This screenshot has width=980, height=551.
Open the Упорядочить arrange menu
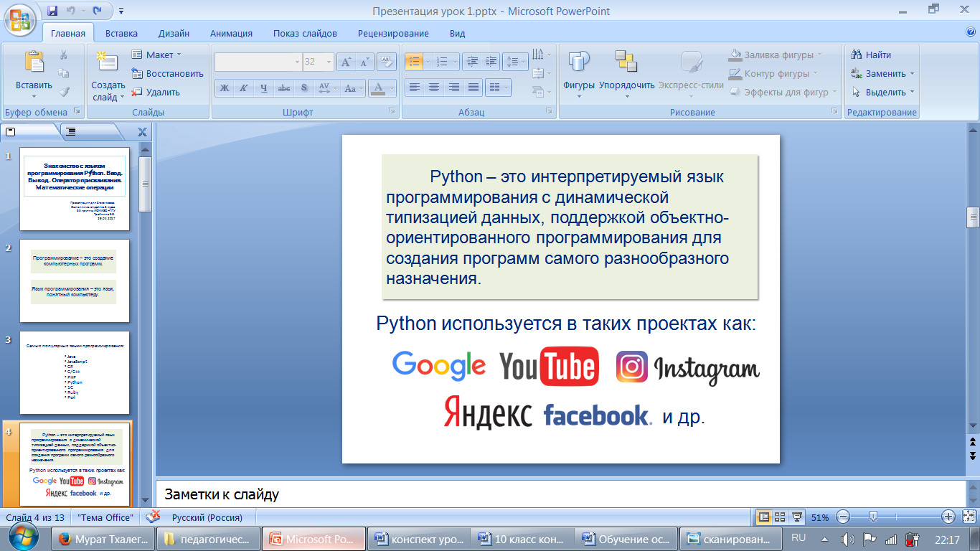pos(626,73)
